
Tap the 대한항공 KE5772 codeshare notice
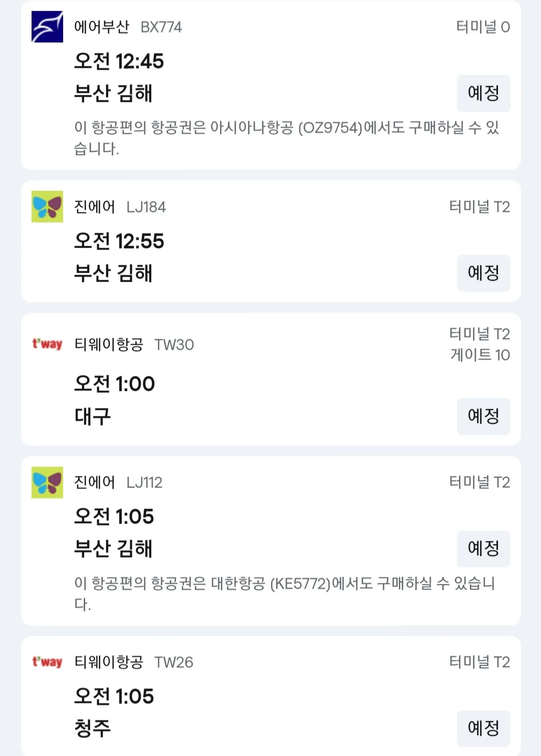coord(285,593)
